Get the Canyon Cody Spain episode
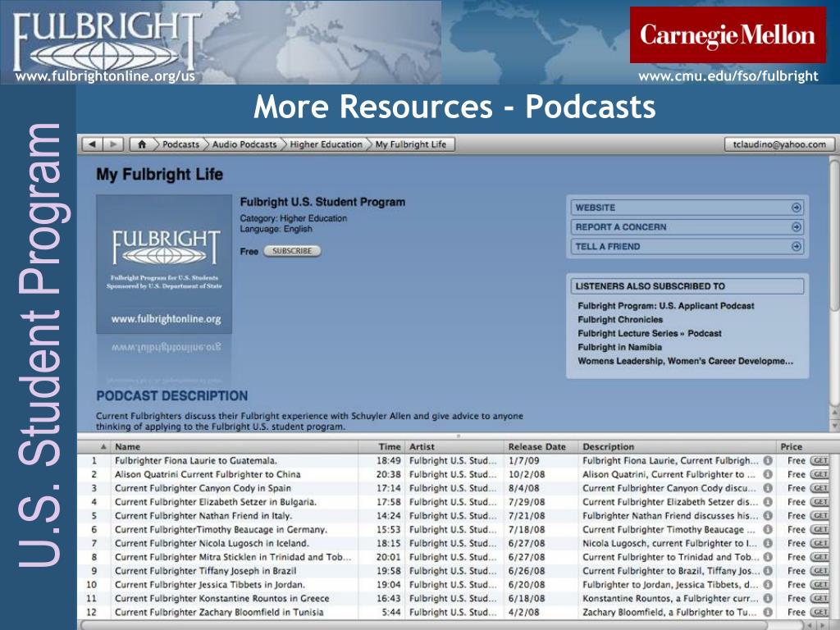This screenshot has width=840, height=630. [x=819, y=488]
